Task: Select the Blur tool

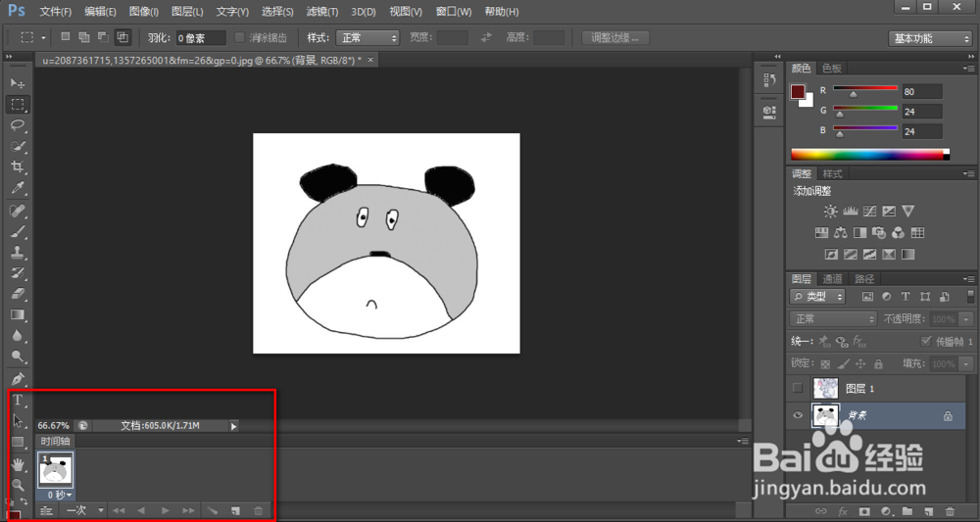Action: pyautogui.click(x=18, y=335)
